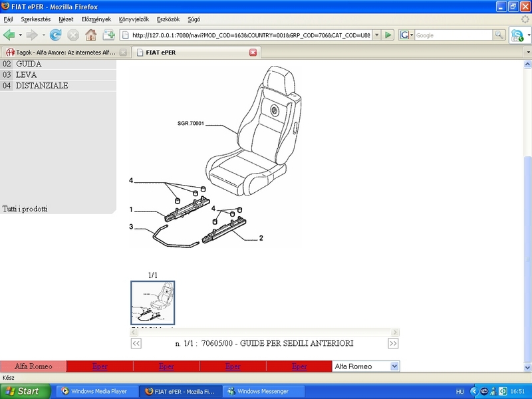Click page scrollbar down arrow
Viewport: 532px width, 399px height.
click(527, 368)
